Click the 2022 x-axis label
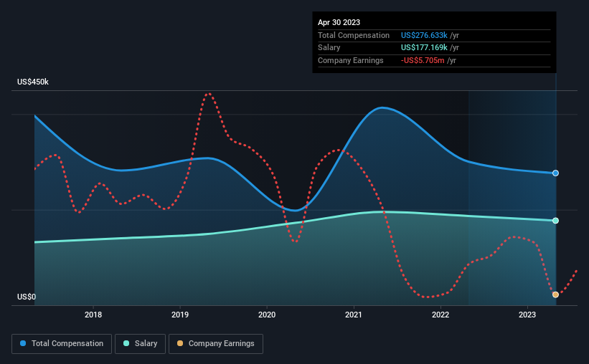The height and width of the screenshot is (364, 589). tap(440, 315)
